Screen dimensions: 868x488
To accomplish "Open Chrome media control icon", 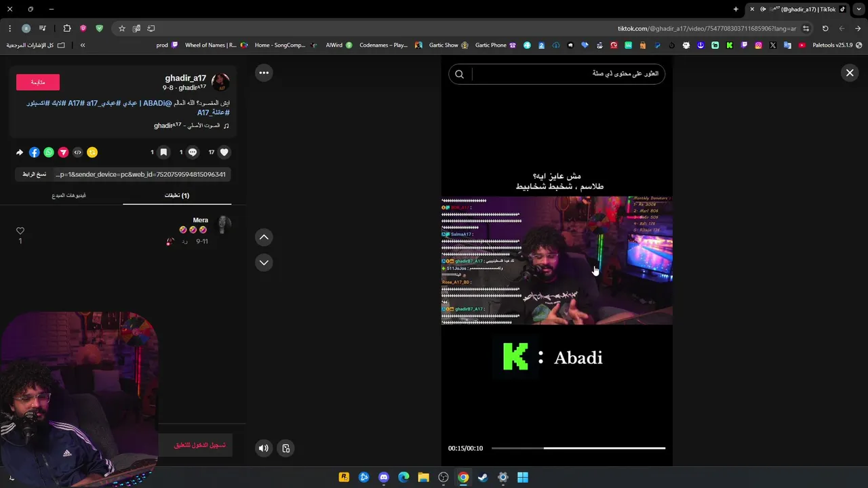I will click(43, 28).
